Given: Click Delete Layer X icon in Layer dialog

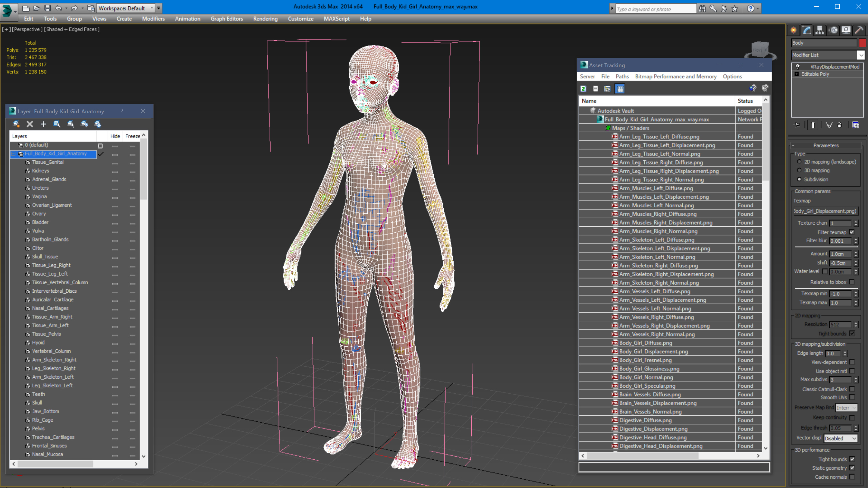Looking at the screenshot, I should [30, 124].
